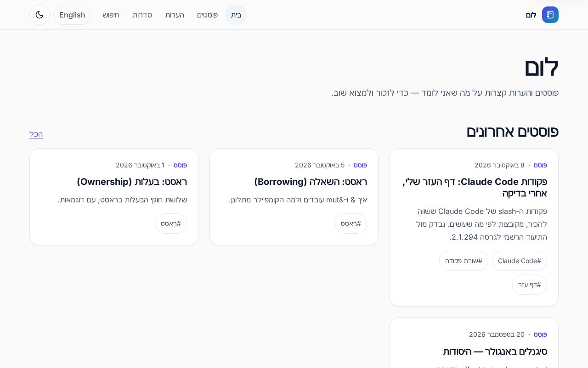
Task: Click the פוסט label on סיגנלים card
Action: [540, 334]
